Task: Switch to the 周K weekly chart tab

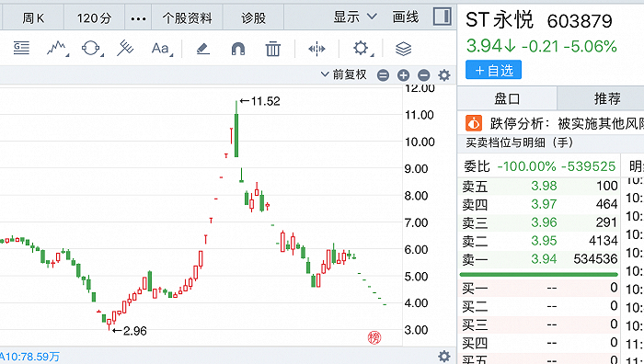Action: [33, 17]
